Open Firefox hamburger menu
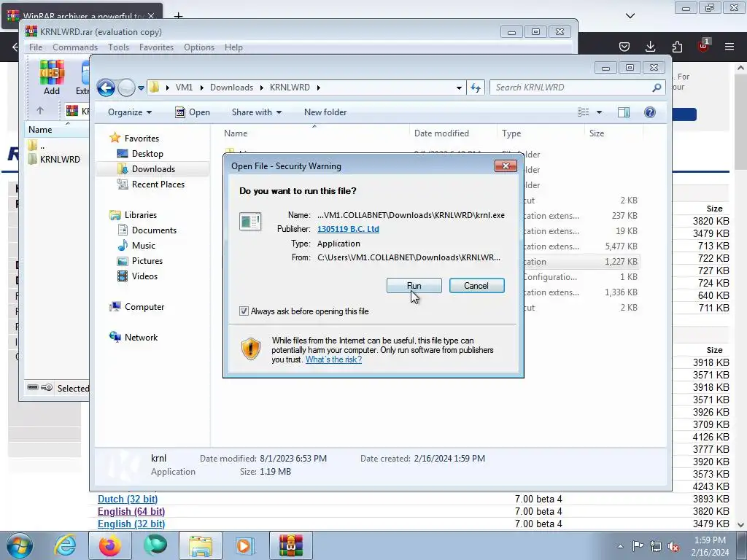This screenshot has height=560, width=747. tap(729, 46)
